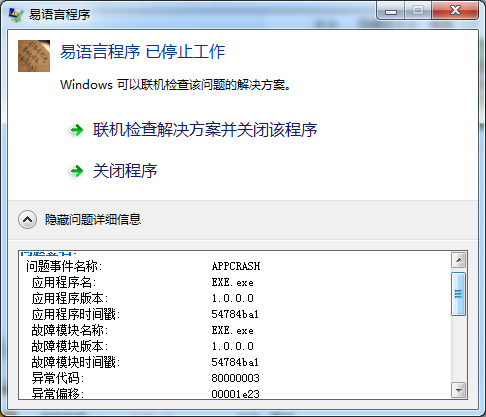
Task: Click 应用程序版本 label
Action: pos(70,298)
